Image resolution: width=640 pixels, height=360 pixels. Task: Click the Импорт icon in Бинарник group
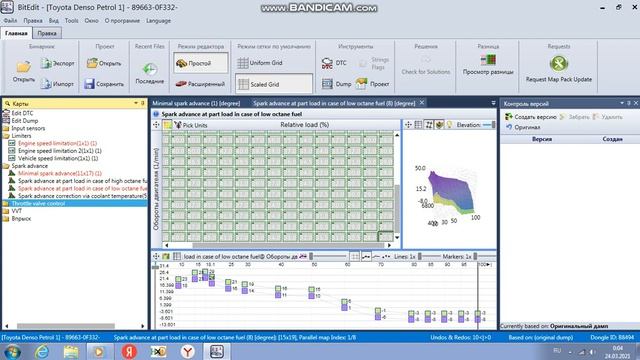(46, 84)
